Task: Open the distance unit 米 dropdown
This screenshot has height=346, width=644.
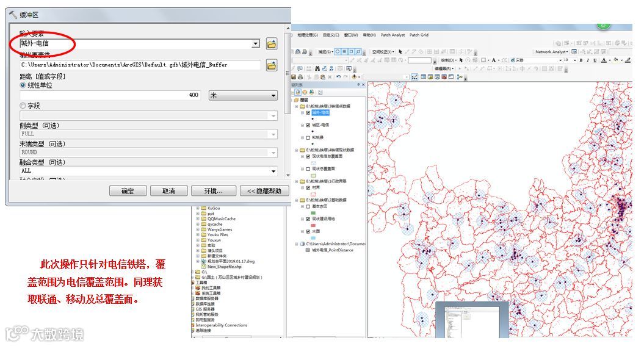Action: click(x=243, y=95)
